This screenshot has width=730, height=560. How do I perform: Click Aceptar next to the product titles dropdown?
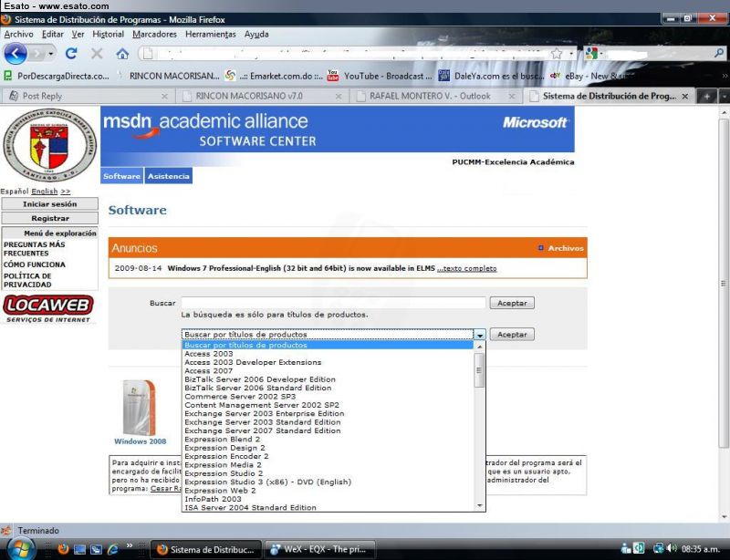point(512,334)
